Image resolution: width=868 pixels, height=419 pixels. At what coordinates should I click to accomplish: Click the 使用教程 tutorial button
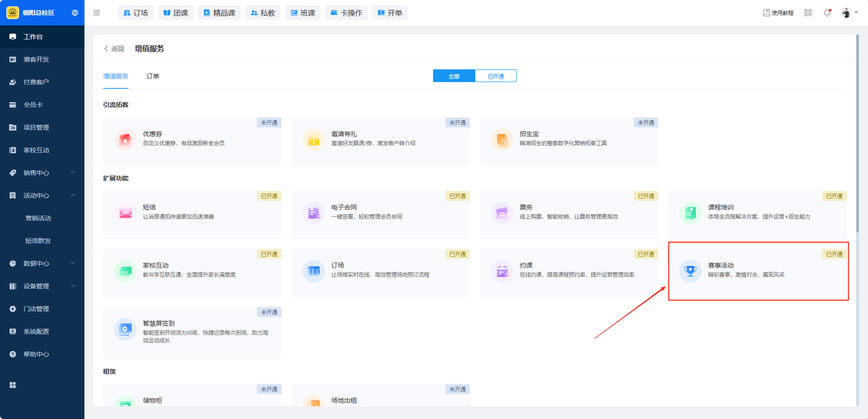pos(778,13)
